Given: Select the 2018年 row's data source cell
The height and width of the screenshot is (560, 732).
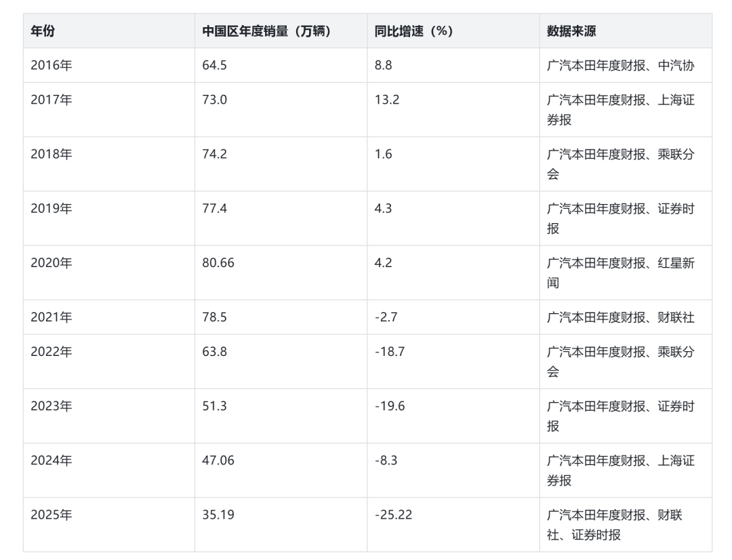Looking at the screenshot, I should 620,164.
